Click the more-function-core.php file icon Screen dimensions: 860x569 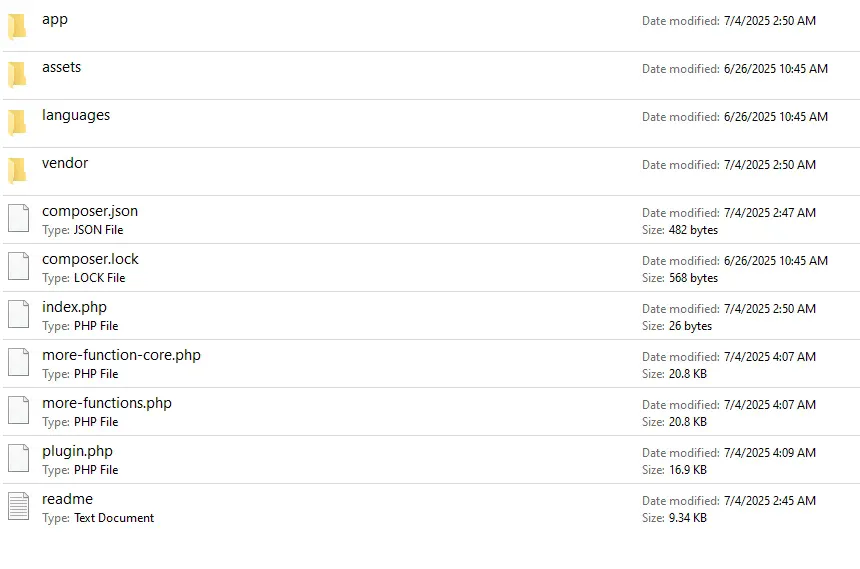point(18,363)
